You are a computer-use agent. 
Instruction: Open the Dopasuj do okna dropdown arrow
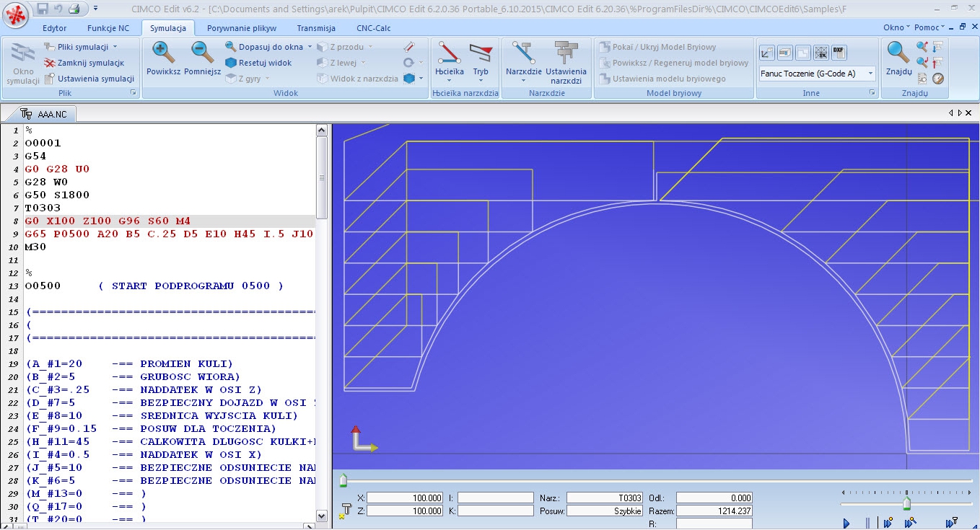(310, 47)
